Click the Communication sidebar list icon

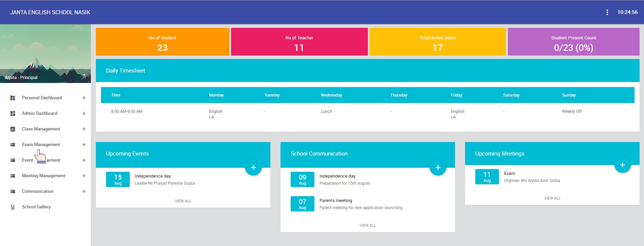tap(13, 191)
